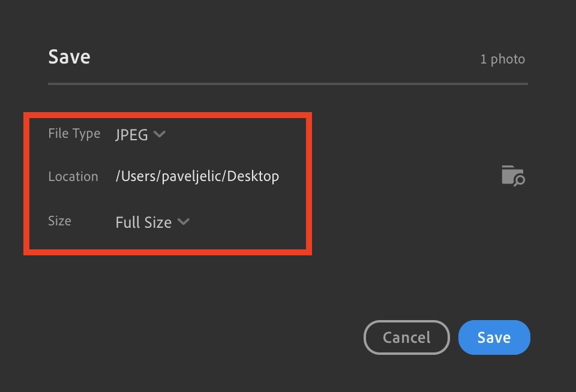Click the Save dialog heading

[69, 57]
